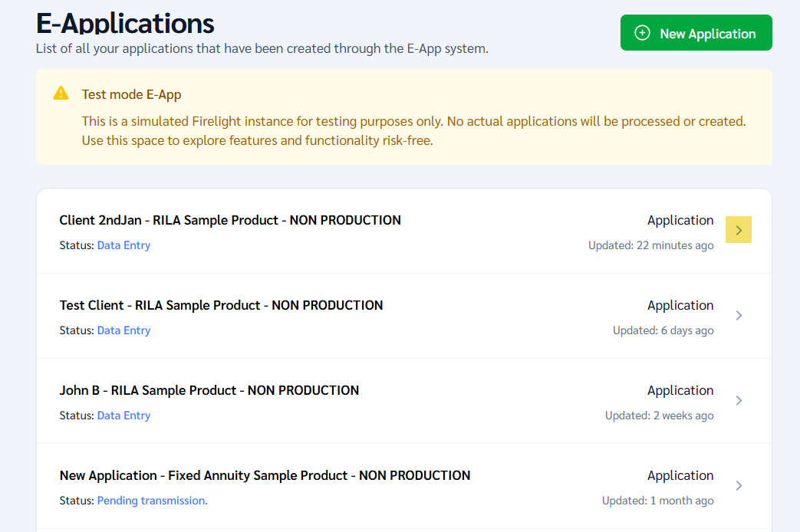Click the warning triangle icon in test banner
800x532 pixels.
pos(61,94)
